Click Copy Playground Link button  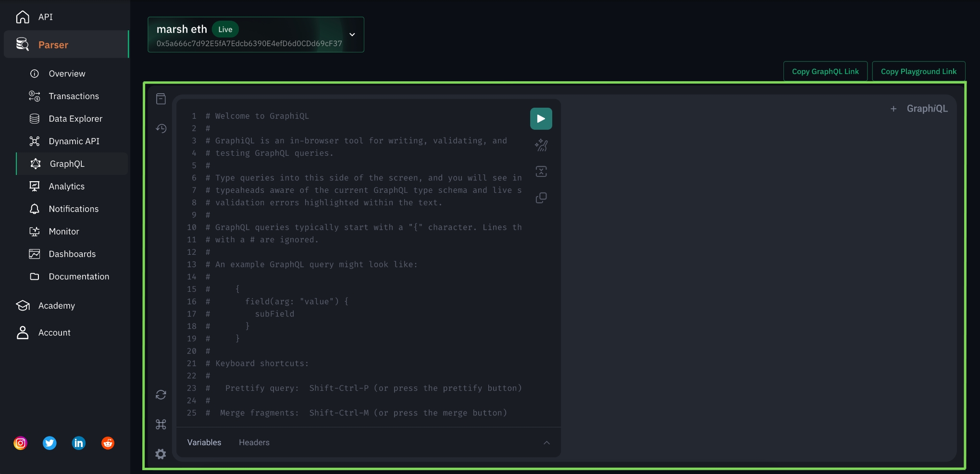click(918, 72)
